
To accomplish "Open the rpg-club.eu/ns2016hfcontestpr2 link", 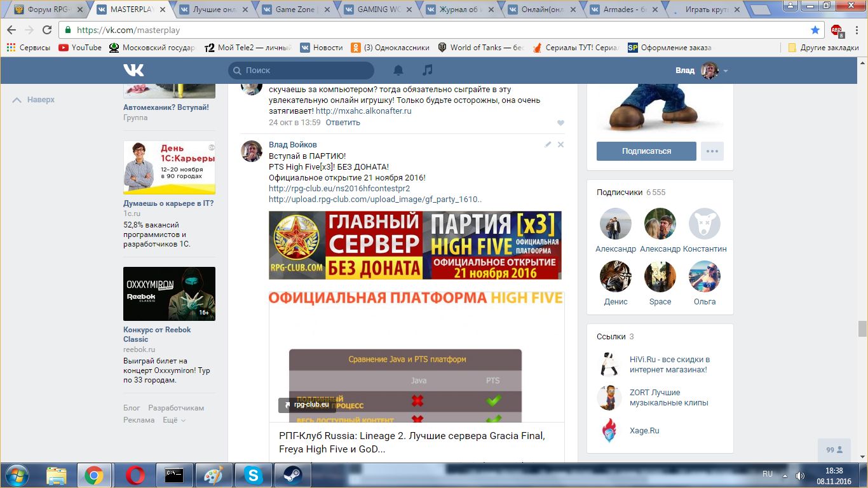I will (x=339, y=188).
